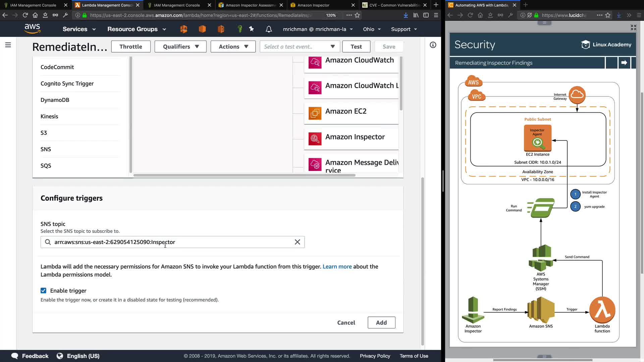Image resolution: width=644 pixels, height=362 pixels.
Task: Open the Services menu
Action: point(79,29)
